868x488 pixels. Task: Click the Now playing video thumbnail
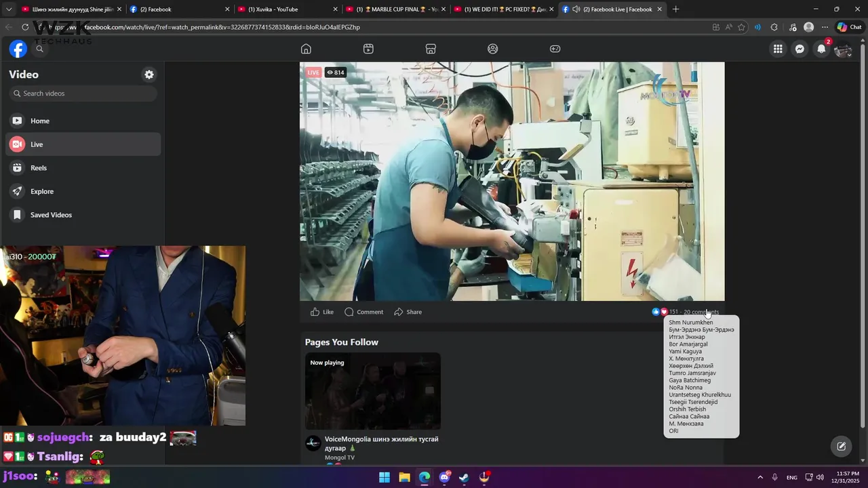point(373,391)
